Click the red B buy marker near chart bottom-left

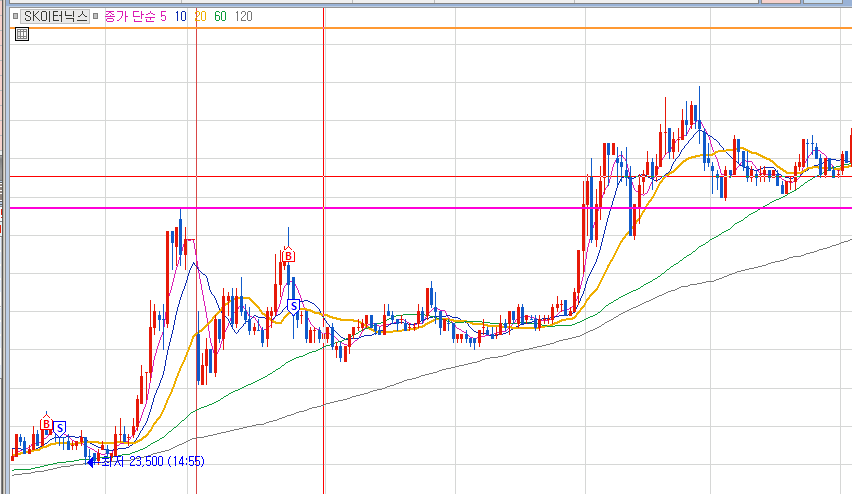pyautogui.click(x=46, y=423)
